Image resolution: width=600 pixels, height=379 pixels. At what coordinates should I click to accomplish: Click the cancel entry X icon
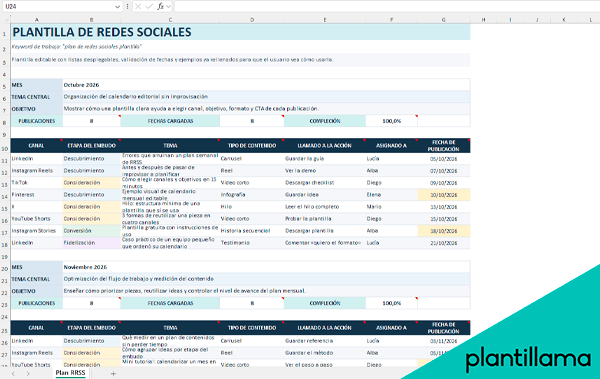point(138,7)
